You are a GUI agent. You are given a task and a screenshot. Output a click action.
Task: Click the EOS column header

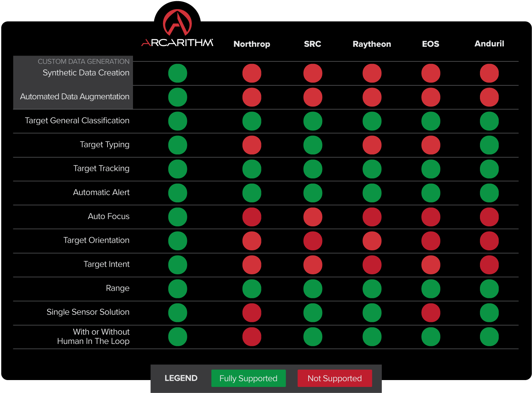point(431,44)
